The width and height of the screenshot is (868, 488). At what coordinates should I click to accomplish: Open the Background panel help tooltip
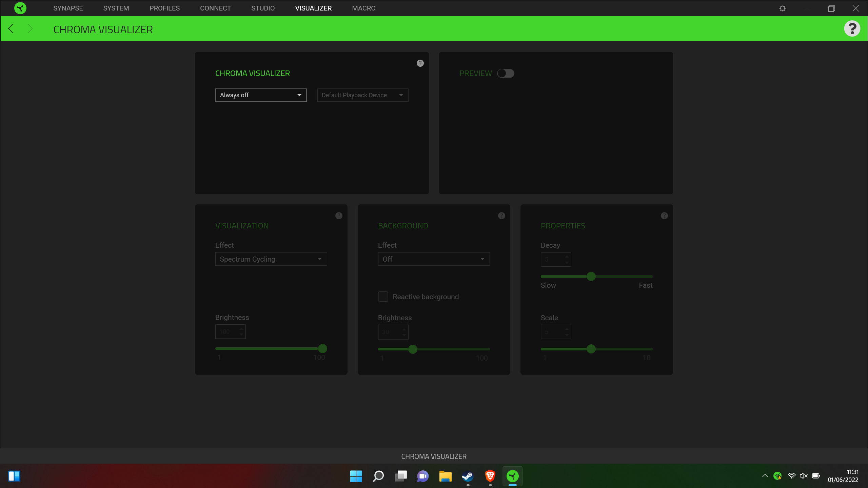(502, 216)
